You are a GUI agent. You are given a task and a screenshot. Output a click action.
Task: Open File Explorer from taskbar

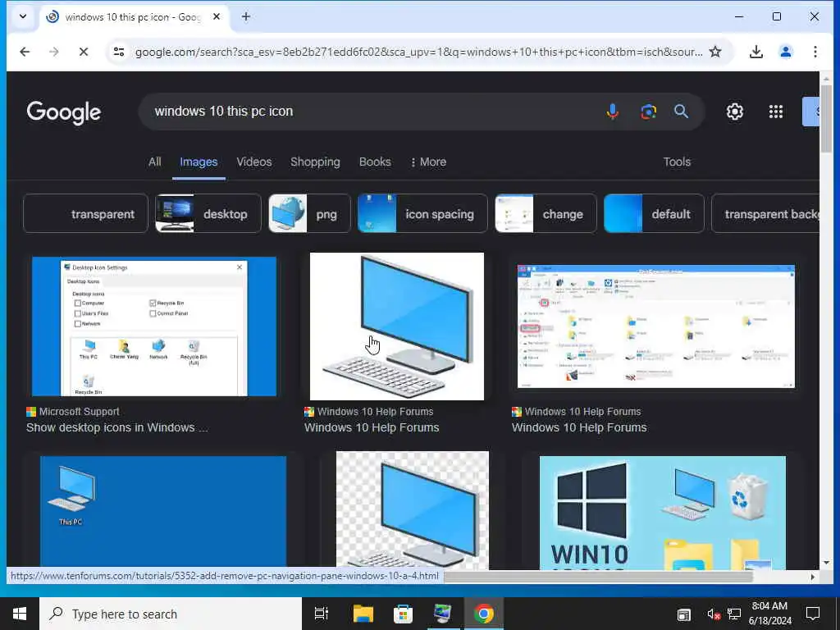tap(363, 614)
